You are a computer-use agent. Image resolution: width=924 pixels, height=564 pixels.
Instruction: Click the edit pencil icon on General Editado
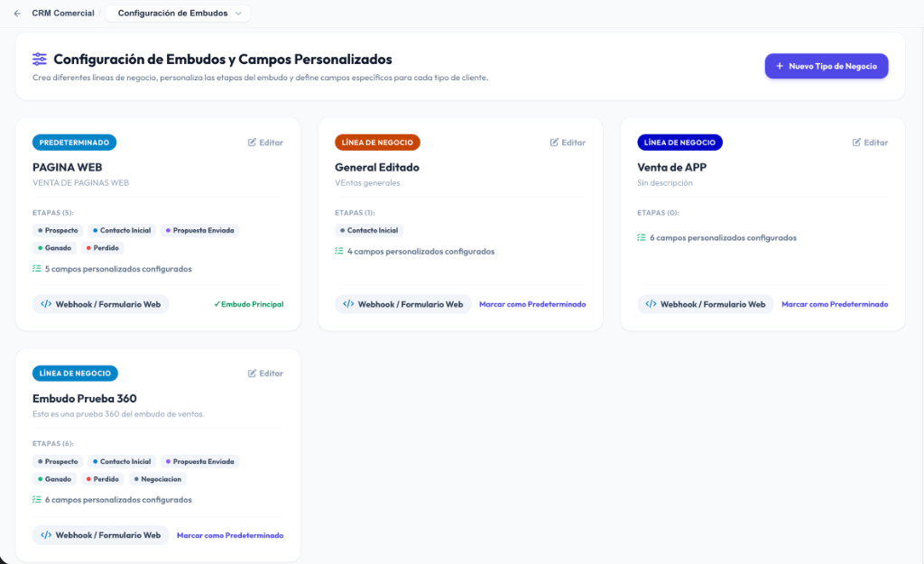click(555, 142)
